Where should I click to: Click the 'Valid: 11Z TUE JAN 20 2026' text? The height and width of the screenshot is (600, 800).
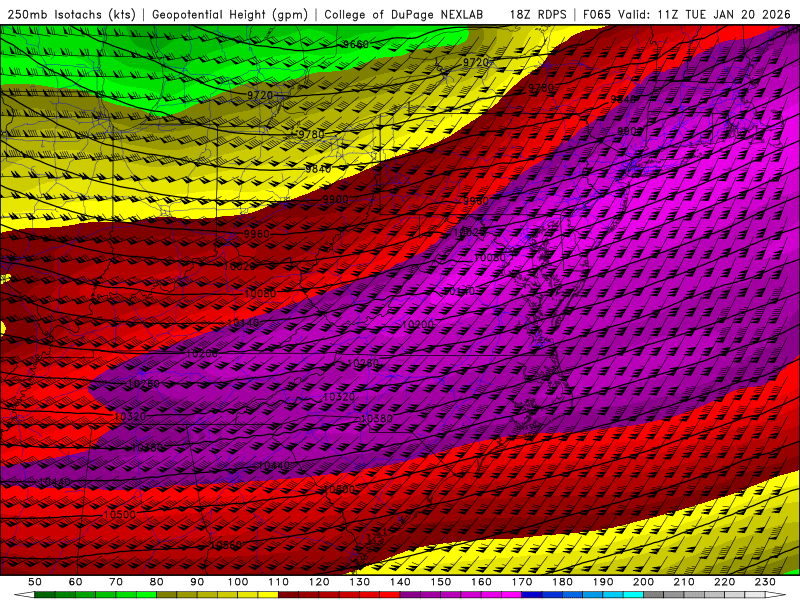pyautogui.click(x=704, y=14)
